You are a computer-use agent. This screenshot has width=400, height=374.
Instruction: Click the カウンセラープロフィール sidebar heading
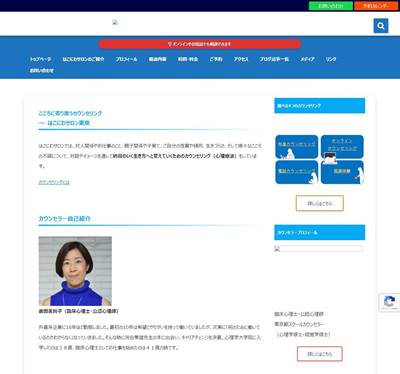320,232
